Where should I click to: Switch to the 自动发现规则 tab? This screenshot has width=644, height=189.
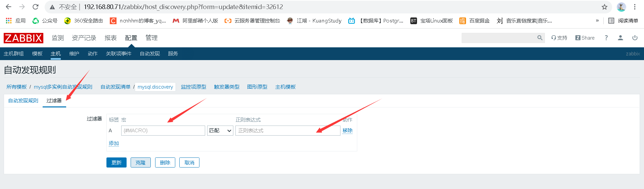pyautogui.click(x=23, y=101)
